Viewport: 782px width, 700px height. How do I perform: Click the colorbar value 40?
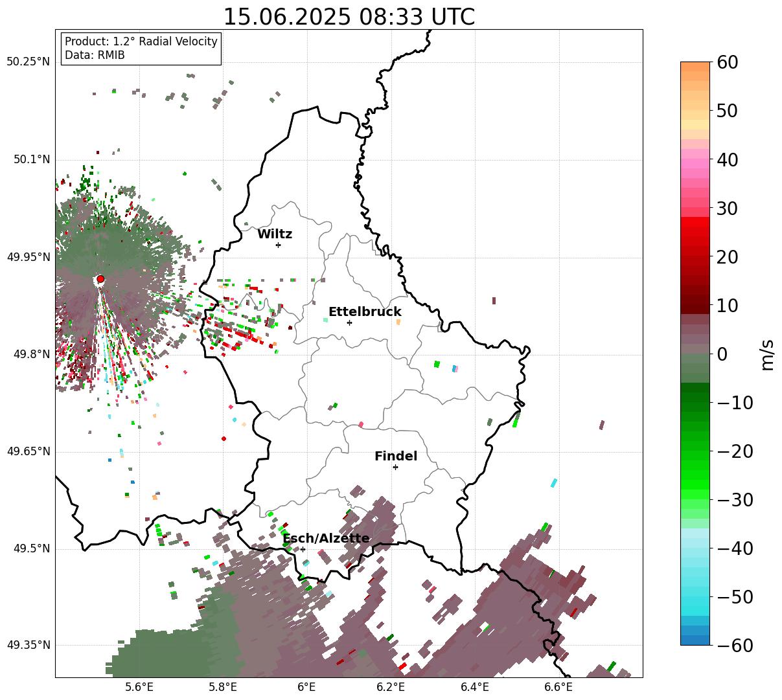[728, 159]
